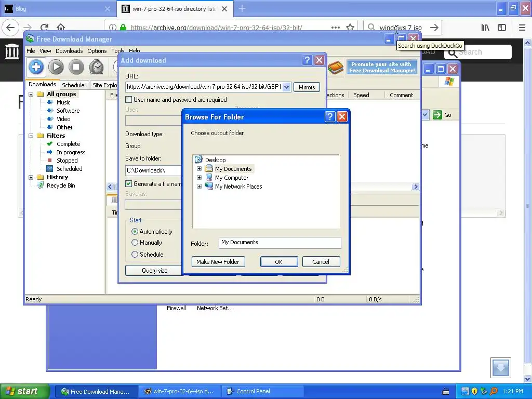Click the help question mark in Browse For Folder
Screen dimensions: 532x399
point(330,117)
